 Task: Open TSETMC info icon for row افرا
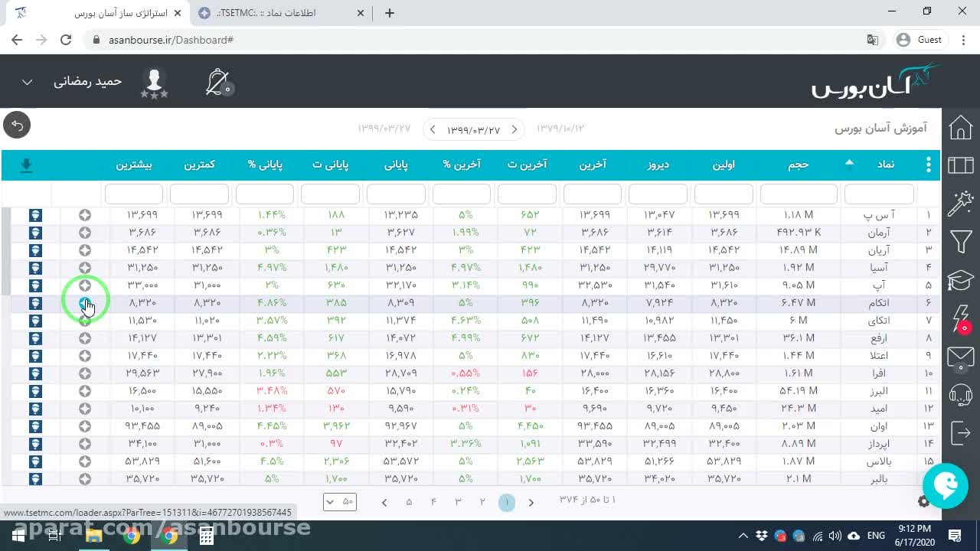click(35, 373)
